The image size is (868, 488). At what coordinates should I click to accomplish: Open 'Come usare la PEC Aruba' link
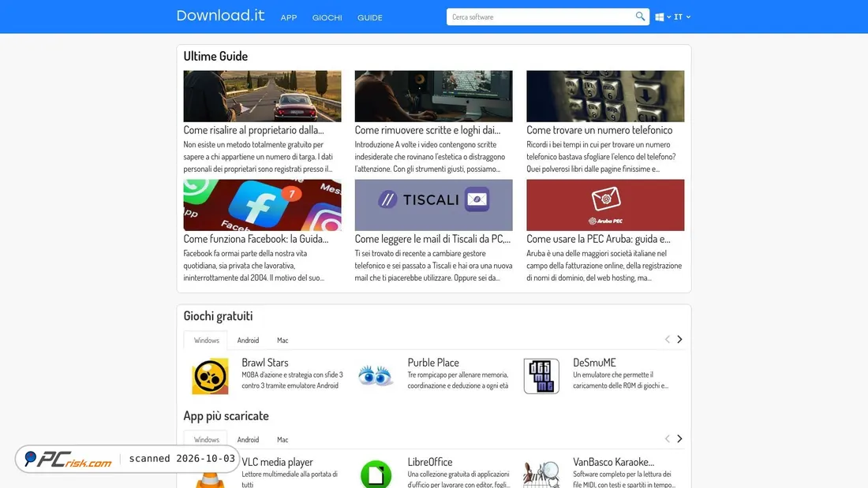(x=598, y=239)
